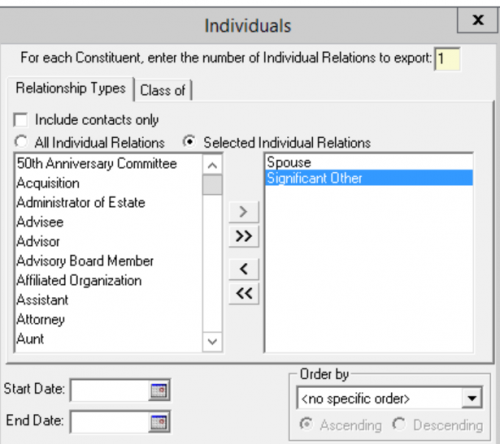Select All Individual Relations radio button

(x=21, y=142)
